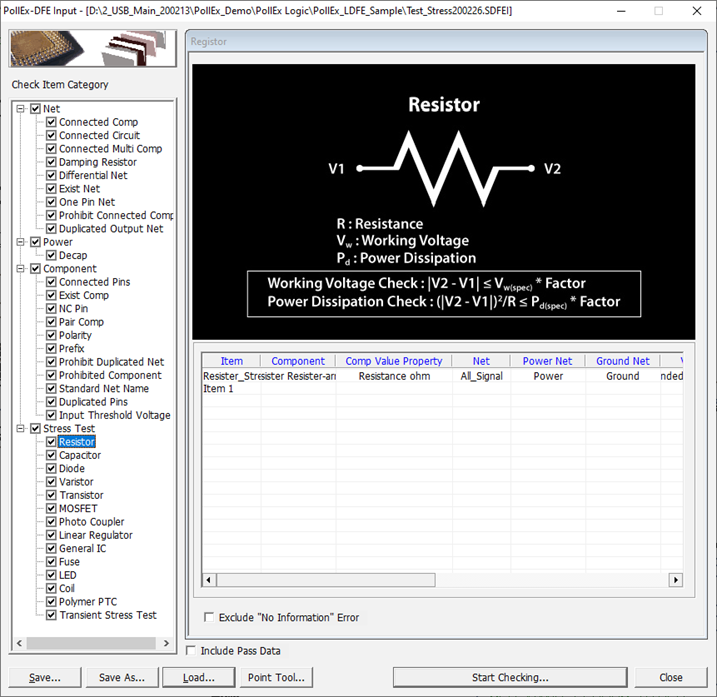This screenshot has width=717, height=697.
Task: Open the Linear Regulator check item
Action: point(95,535)
